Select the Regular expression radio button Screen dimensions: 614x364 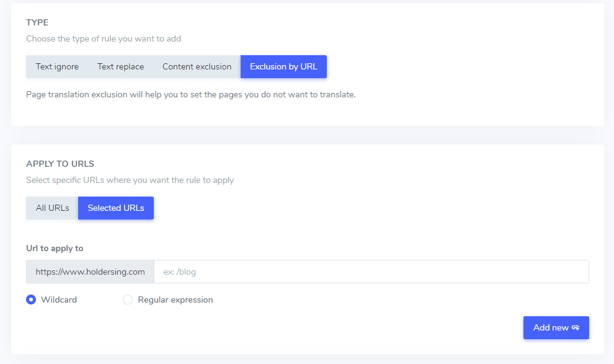128,300
